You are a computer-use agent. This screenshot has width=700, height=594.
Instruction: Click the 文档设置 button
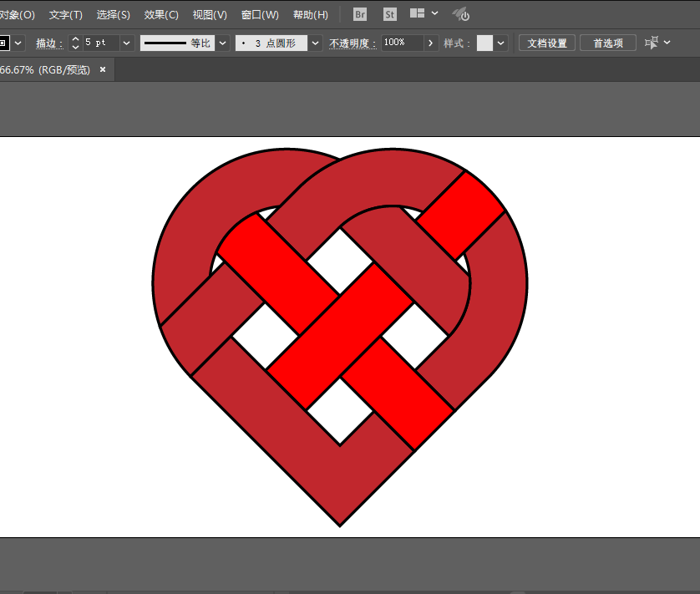(547, 43)
